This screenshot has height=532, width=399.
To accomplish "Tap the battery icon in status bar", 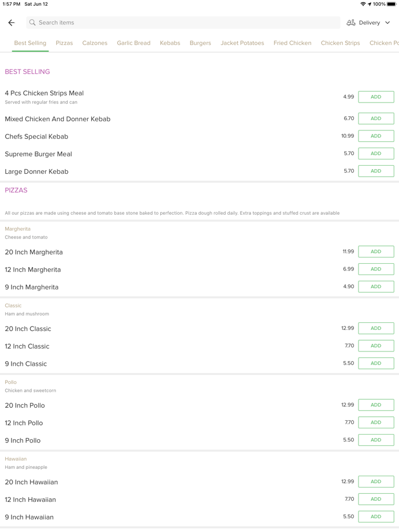I will 392,4.
